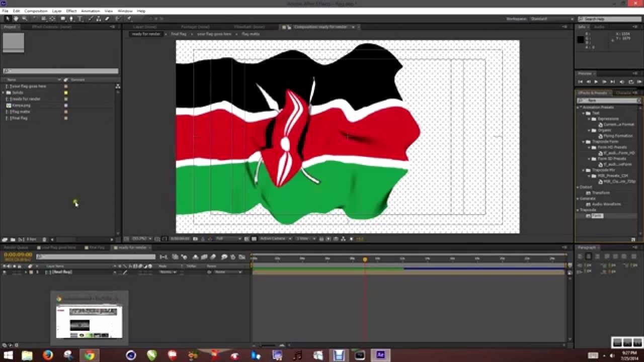The height and width of the screenshot is (362, 644).
Task: Collapse the Animation Presets folder
Action: coord(578,107)
